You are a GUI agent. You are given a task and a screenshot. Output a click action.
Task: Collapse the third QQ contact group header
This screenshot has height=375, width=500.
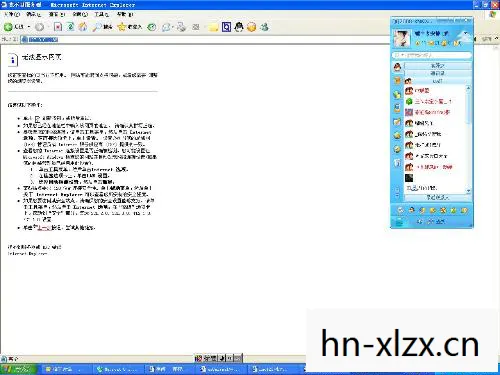438,81
